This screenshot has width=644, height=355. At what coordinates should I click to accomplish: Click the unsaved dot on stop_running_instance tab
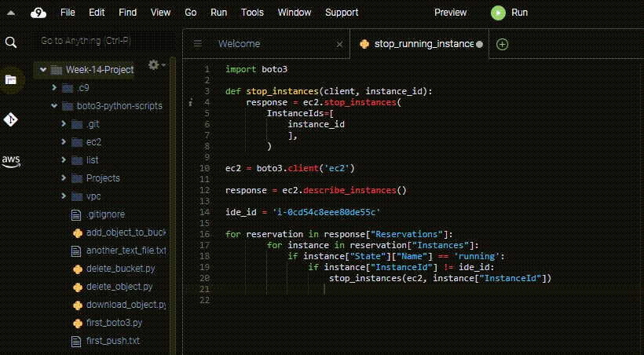click(x=479, y=44)
